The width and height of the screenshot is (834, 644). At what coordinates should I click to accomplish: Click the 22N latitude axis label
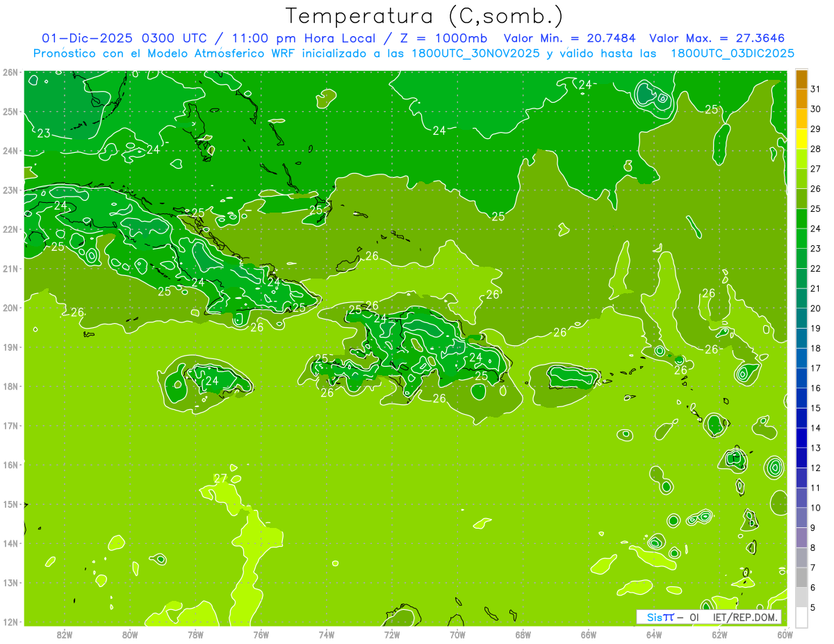coord(10,229)
